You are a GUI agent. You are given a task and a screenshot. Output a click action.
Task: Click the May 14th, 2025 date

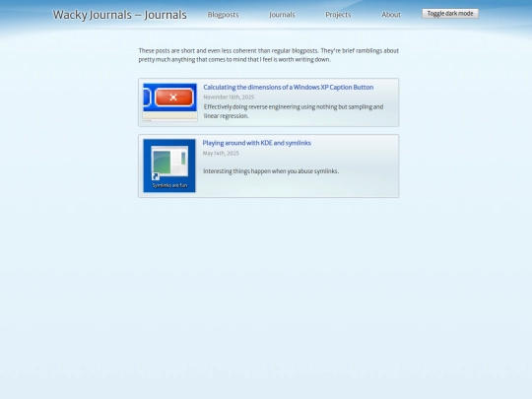click(x=221, y=154)
